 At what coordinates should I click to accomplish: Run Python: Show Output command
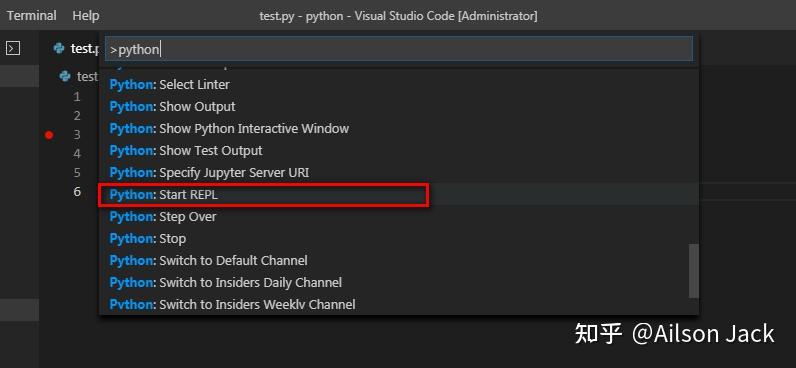pyautogui.click(x=399, y=107)
